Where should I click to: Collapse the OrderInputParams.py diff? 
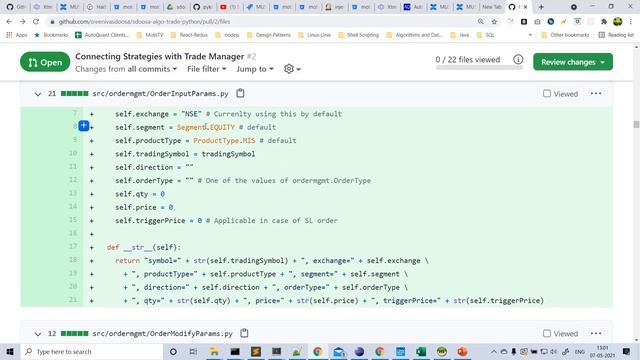pyautogui.click(x=38, y=94)
